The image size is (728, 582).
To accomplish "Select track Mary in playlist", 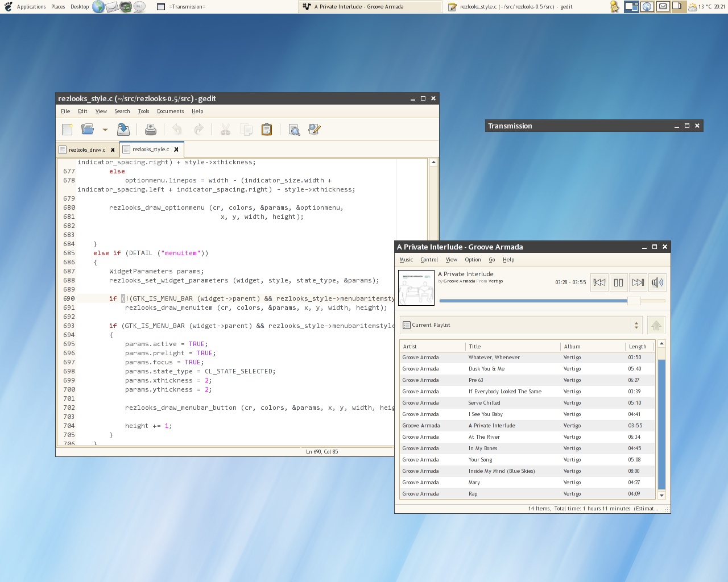I will coord(527,483).
